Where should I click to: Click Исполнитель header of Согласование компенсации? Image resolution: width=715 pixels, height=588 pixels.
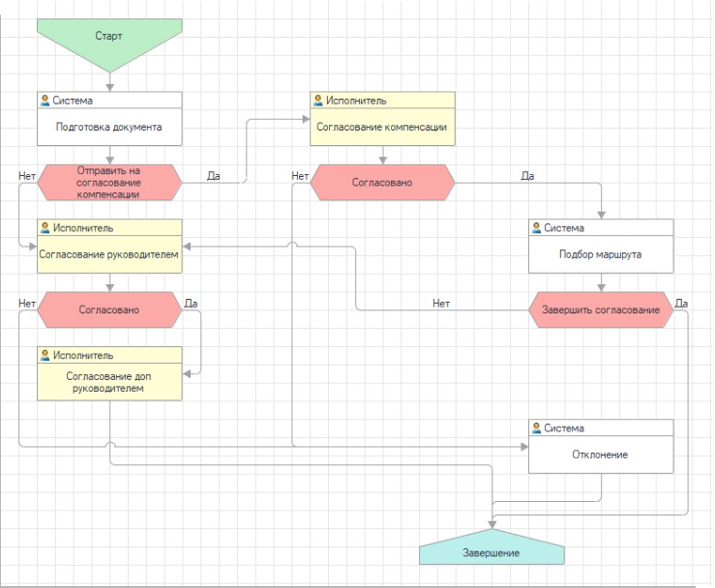pos(382,101)
